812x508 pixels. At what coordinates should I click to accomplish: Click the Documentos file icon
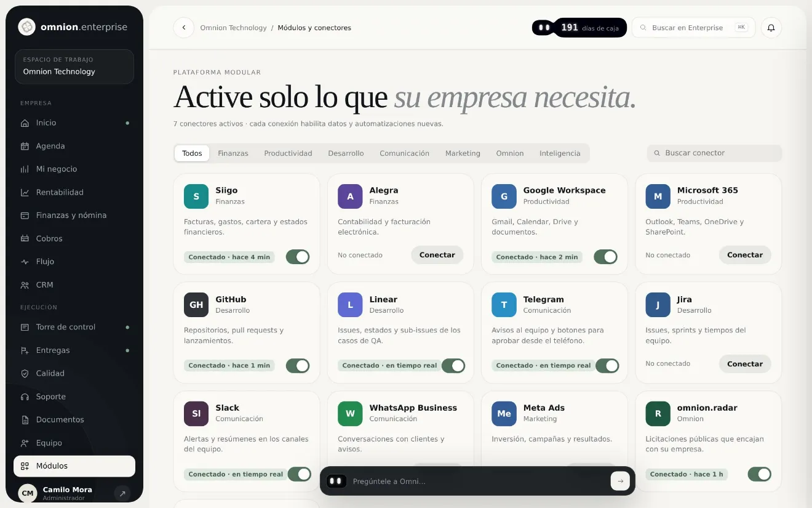coord(25,420)
